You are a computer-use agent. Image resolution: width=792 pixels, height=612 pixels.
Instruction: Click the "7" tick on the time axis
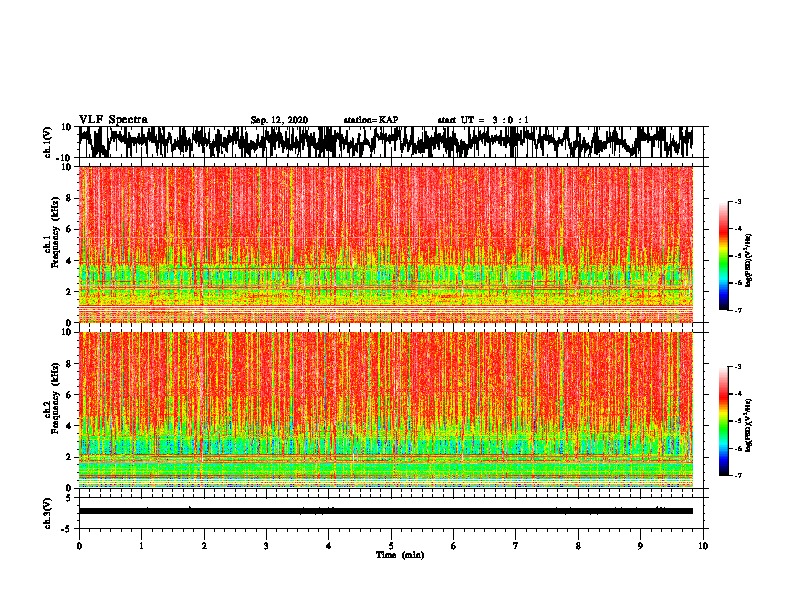(516, 546)
